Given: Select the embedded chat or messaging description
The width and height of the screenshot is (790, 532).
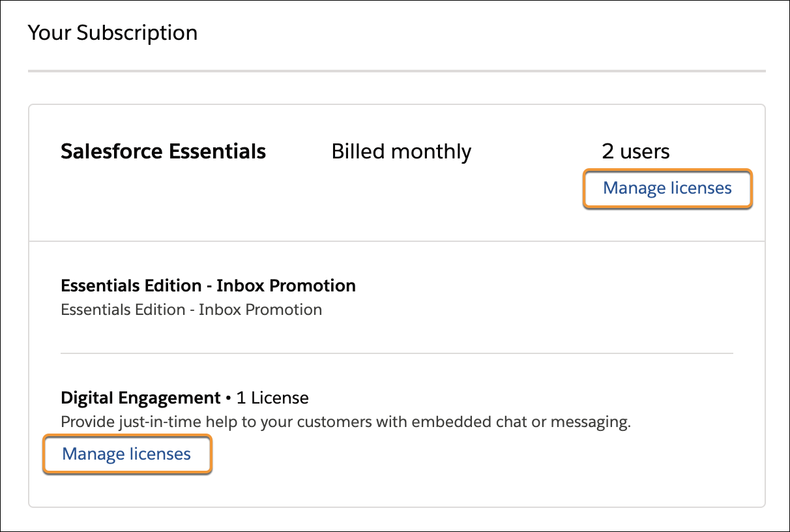Looking at the screenshot, I should tap(346, 422).
